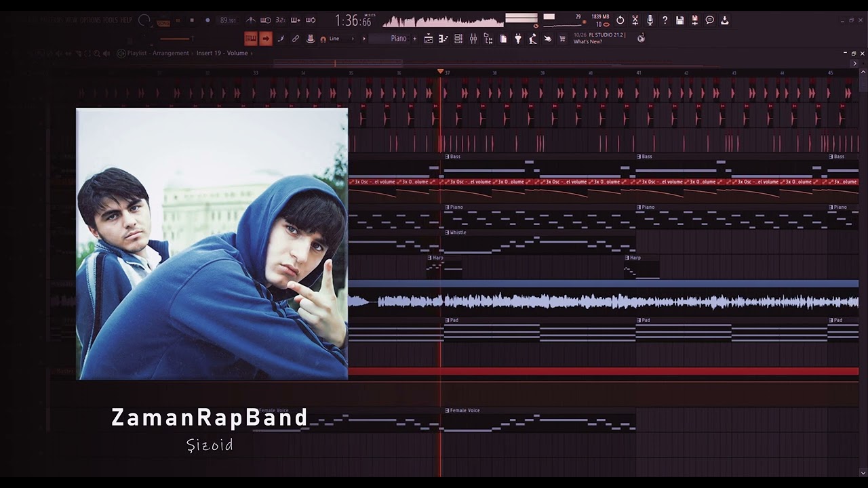Open the Mixer view icon
868x488 pixels.
click(473, 39)
